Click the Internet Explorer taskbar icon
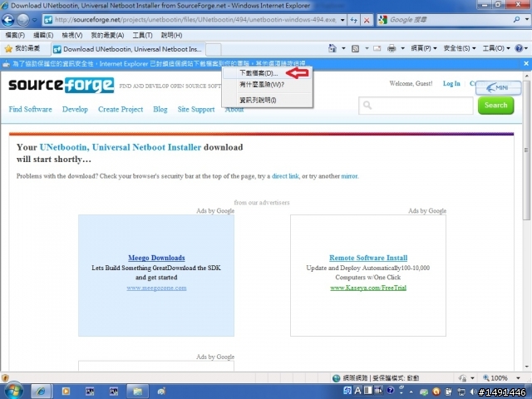Screen dimensions: 532x399 click(x=41, y=392)
